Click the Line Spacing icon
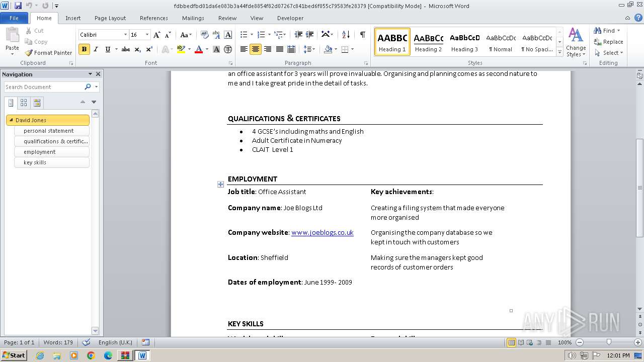Screen dimensions: 644x362 click(x=307, y=49)
